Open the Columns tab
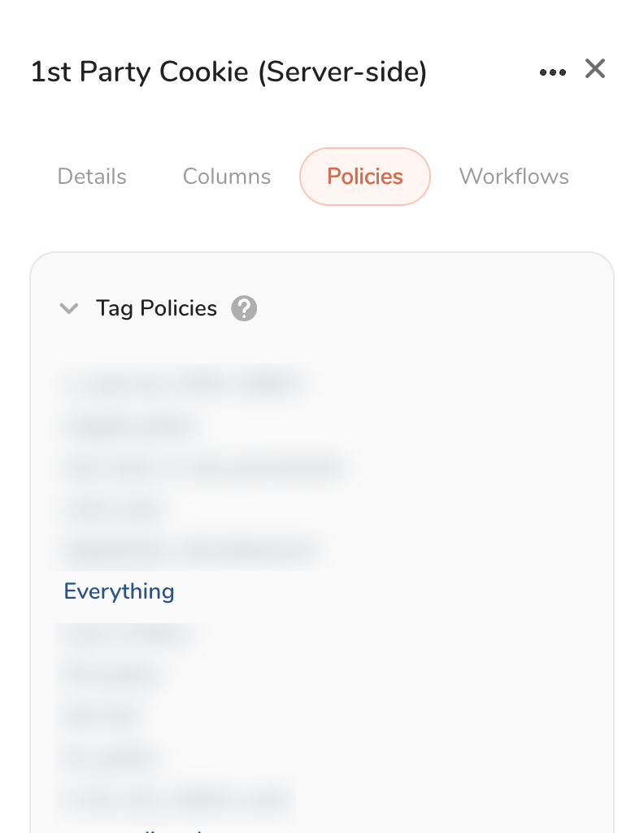This screenshot has width=644, height=833. 227,177
